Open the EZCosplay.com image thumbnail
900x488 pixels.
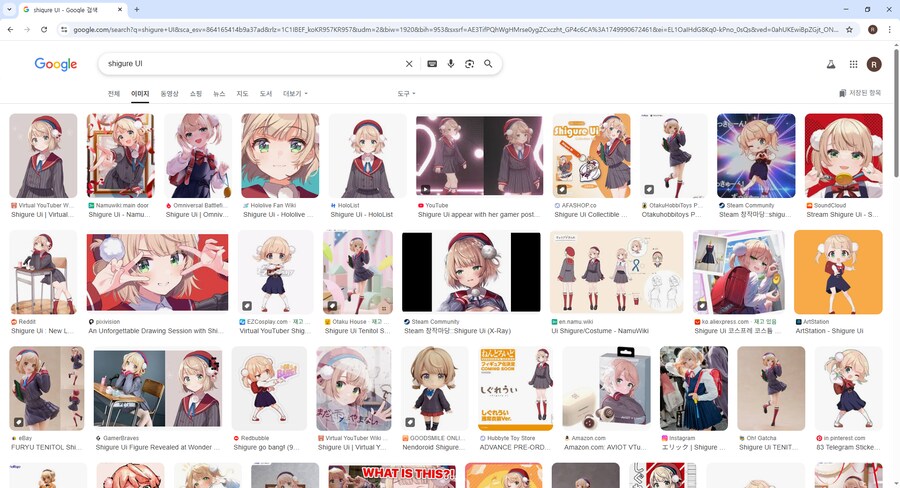(276, 272)
